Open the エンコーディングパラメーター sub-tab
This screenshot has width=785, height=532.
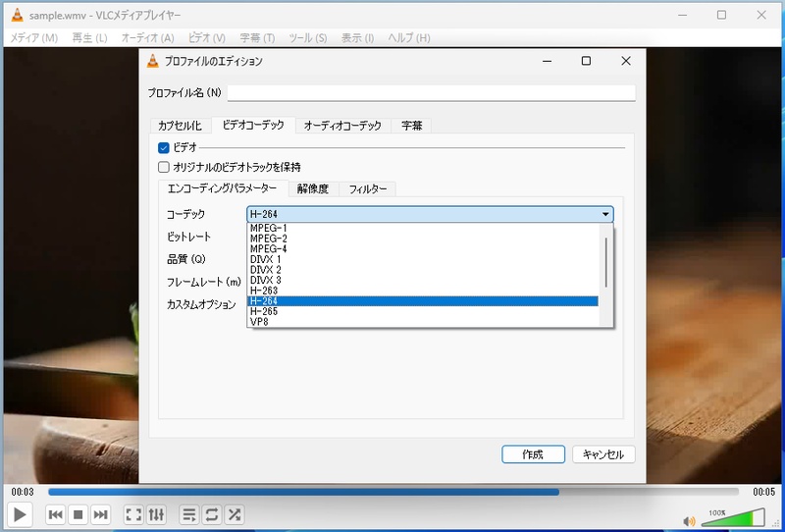coord(223,188)
